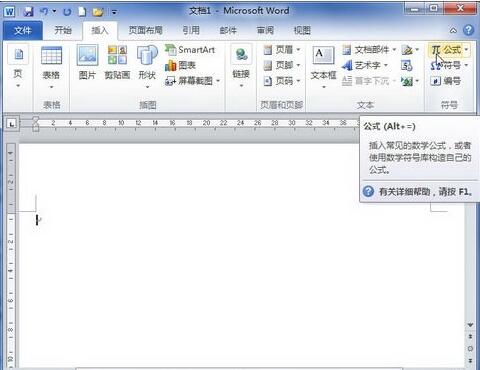
Task: Click the first line indent marker on ruler
Action: coord(35,120)
